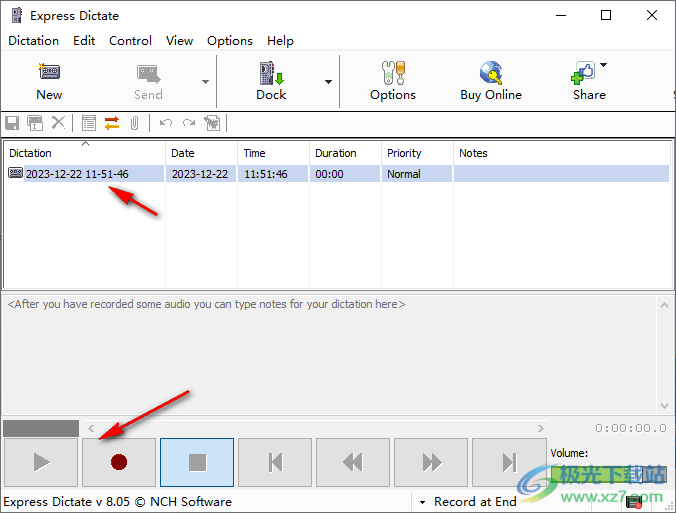Expand the Dock dropdown arrow
Screen dimensions: 676x513
point(328,82)
